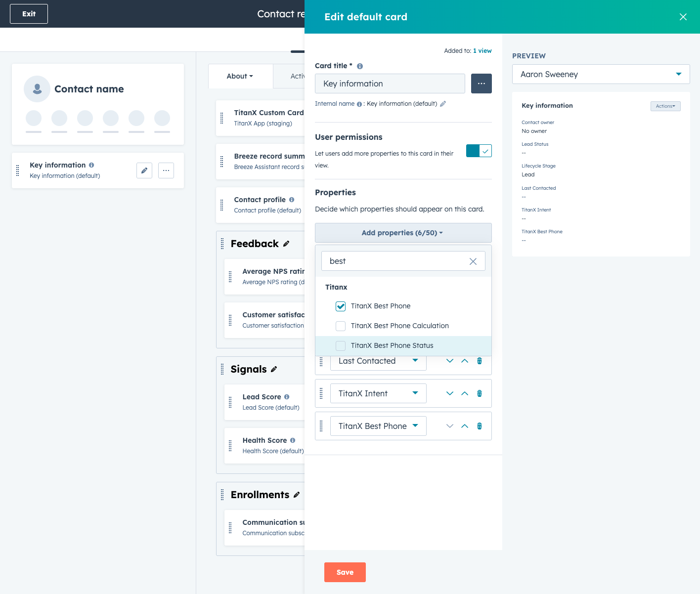
Task: Save the default card changes
Action: point(345,572)
